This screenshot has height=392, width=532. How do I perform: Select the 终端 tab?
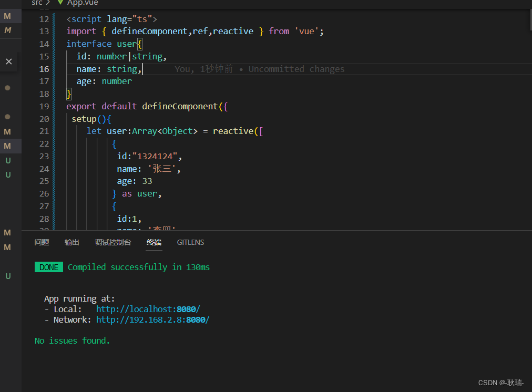pyautogui.click(x=154, y=242)
